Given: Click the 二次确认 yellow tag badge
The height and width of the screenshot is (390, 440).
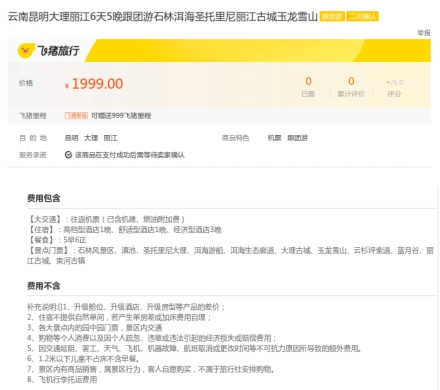Looking at the screenshot, I should 362,16.
